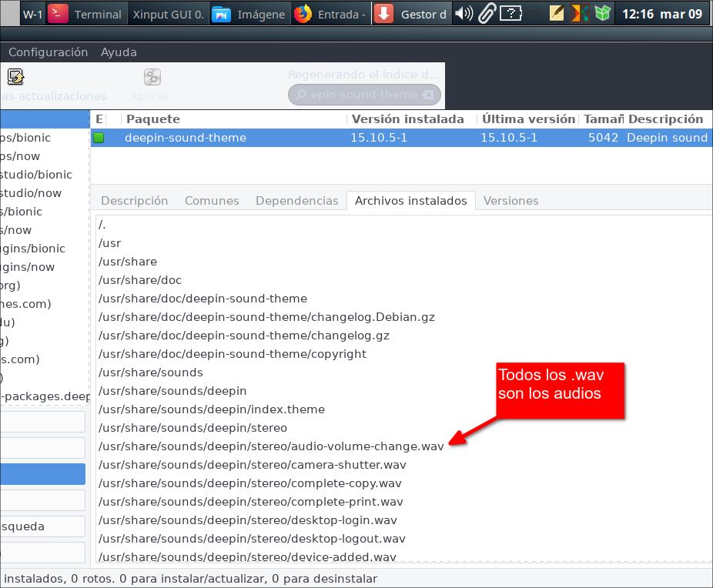This screenshot has height=588, width=713.
Task: Open the clock showing 12:16 mar 09
Action: click(662, 14)
